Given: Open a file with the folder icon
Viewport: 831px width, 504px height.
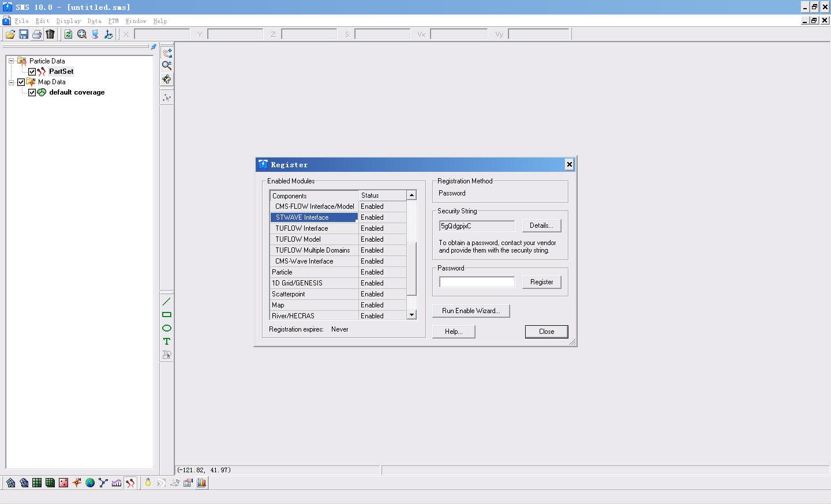Looking at the screenshot, I should [x=10, y=34].
